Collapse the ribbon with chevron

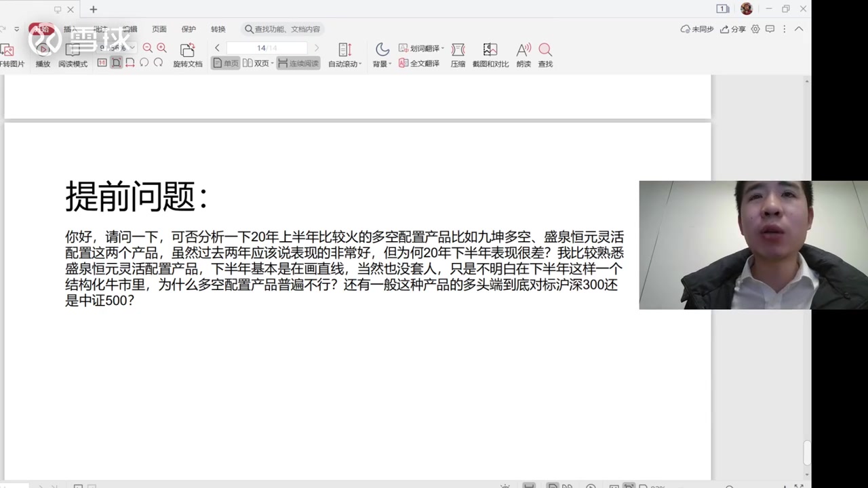point(799,29)
